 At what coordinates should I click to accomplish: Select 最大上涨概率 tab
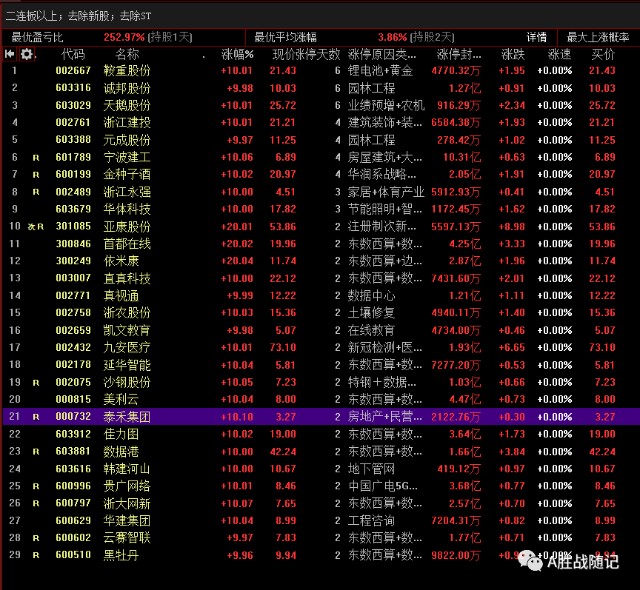598,38
